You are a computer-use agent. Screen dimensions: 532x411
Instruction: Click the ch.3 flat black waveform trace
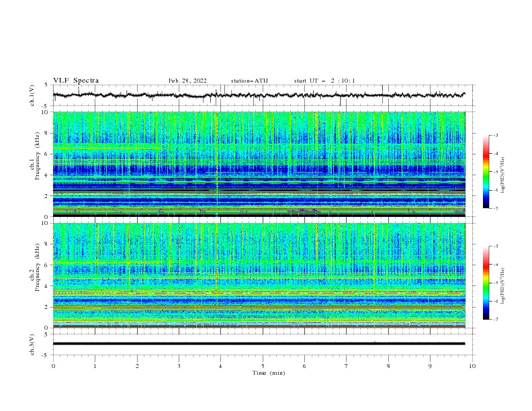click(259, 344)
